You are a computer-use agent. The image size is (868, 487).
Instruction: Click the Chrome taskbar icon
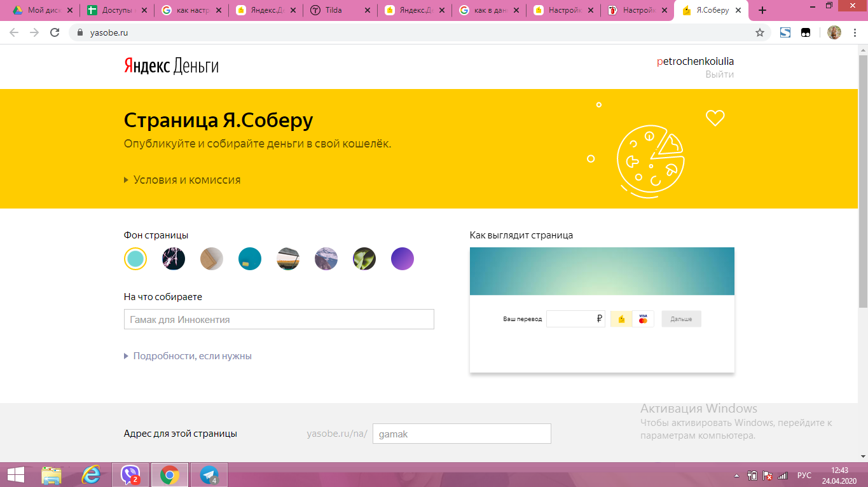[x=169, y=475]
